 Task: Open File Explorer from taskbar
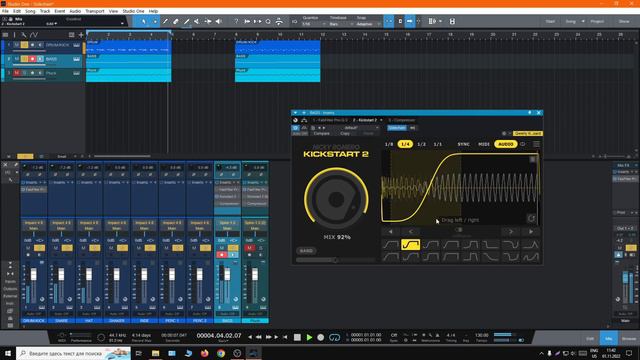tap(156, 353)
